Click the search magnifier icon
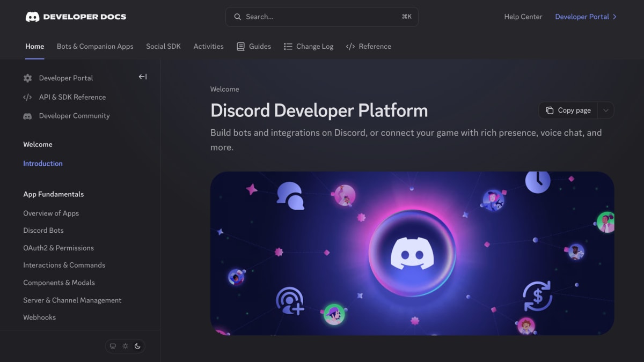 [x=237, y=17]
